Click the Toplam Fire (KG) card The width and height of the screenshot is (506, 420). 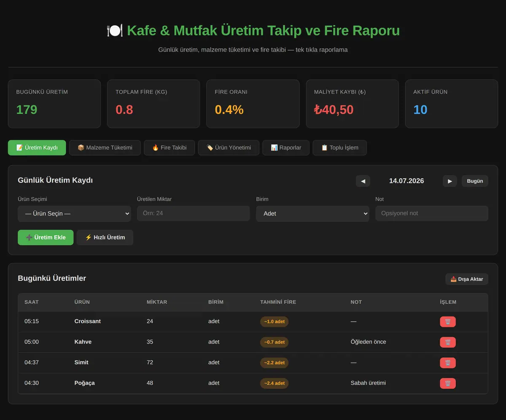pos(153,104)
